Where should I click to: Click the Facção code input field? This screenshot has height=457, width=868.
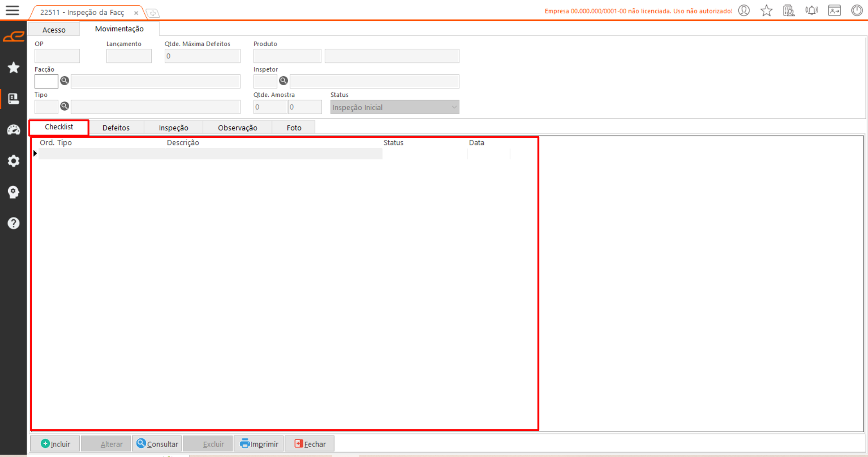point(46,82)
